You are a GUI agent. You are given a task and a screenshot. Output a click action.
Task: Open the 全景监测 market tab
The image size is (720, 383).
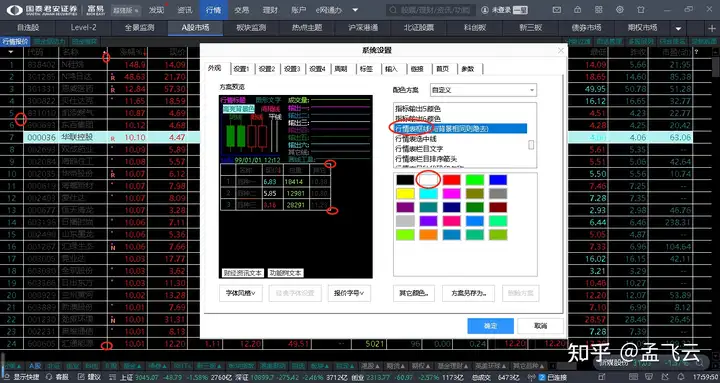point(140,28)
